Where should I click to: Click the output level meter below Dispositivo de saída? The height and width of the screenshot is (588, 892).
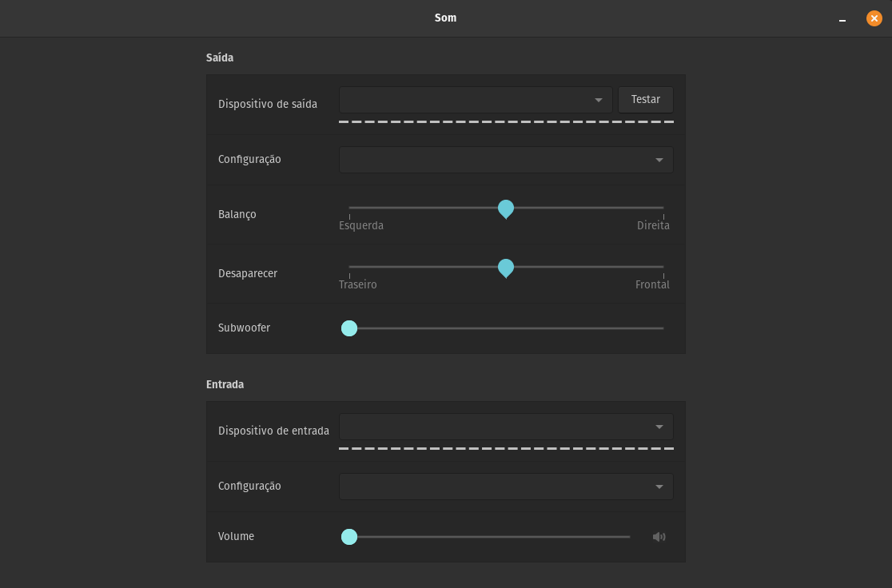[x=505, y=122]
